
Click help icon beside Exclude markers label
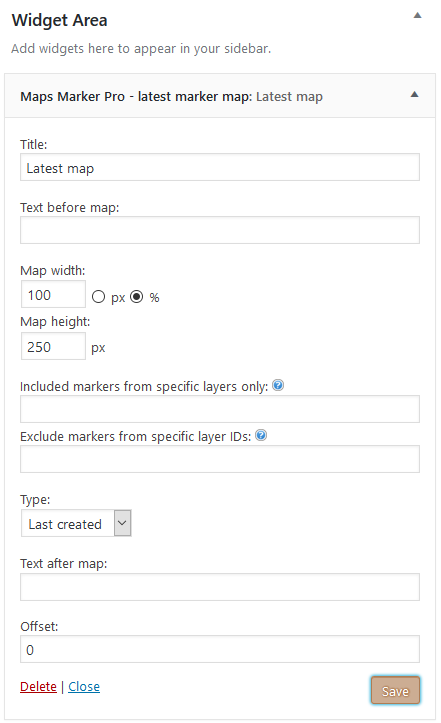[x=261, y=435]
